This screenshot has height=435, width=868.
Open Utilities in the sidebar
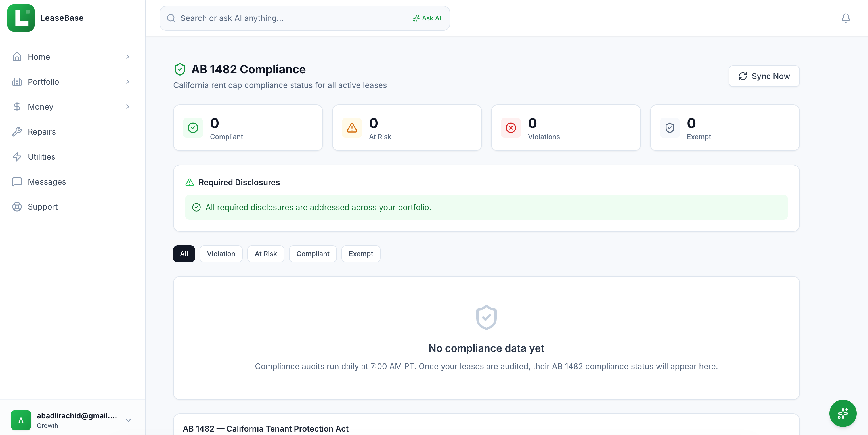(x=73, y=157)
